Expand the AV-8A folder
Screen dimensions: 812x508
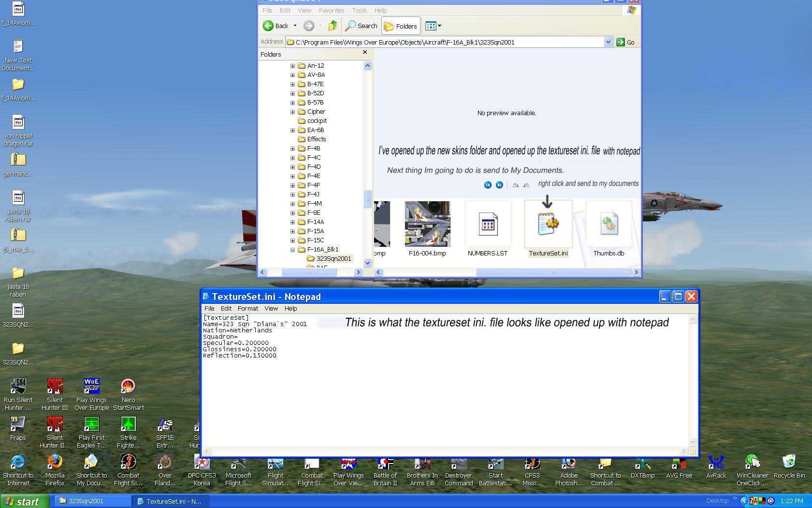[x=292, y=75]
